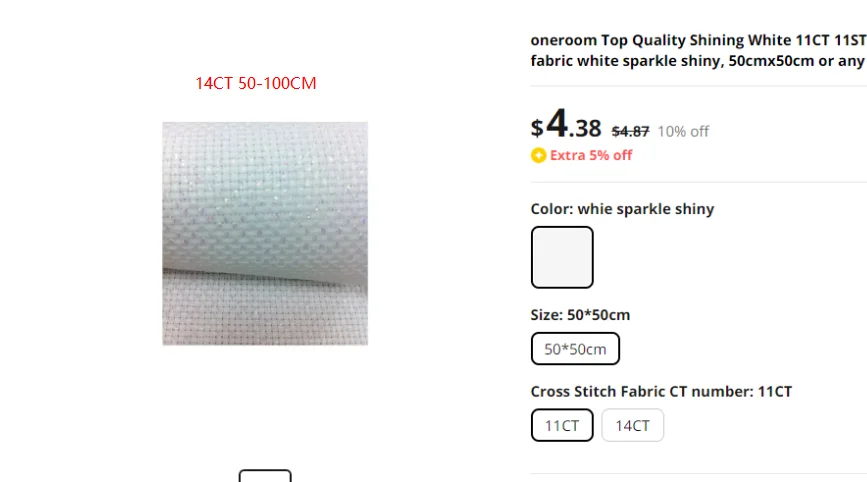Image resolution: width=867 pixels, height=482 pixels.
Task: Select the 11CT fabric count option
Action: (562, 425)
